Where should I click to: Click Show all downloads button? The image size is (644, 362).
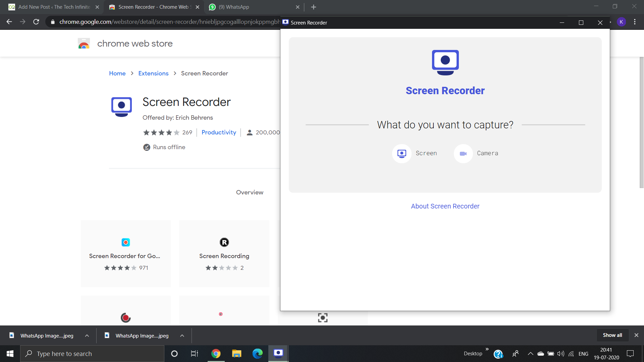click(x=612, y=335)
